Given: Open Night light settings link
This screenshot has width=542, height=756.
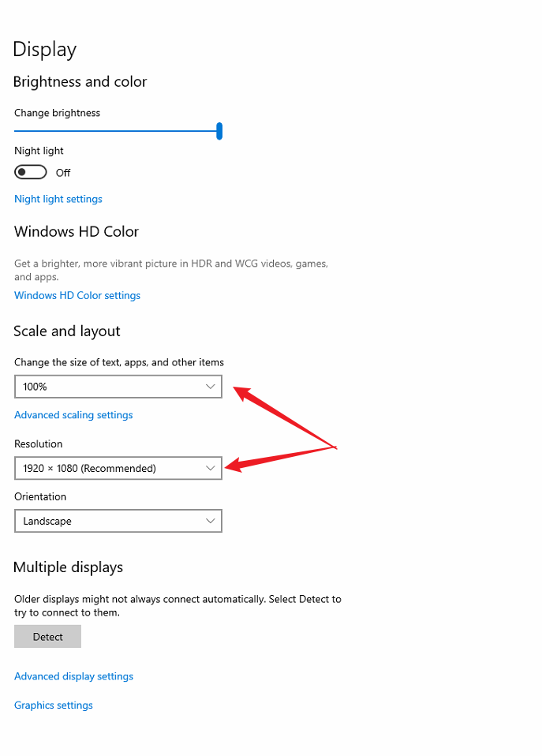Looking at the screenshot, I should [58, 199].
